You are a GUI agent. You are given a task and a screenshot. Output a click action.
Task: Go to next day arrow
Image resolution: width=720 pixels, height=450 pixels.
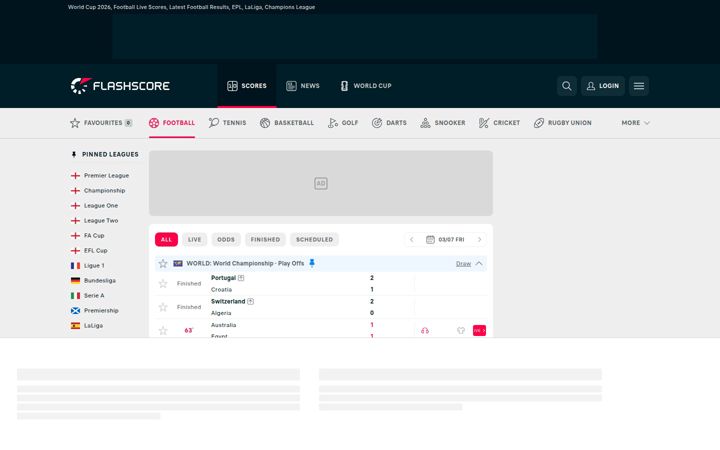click(x=479, y=240)
